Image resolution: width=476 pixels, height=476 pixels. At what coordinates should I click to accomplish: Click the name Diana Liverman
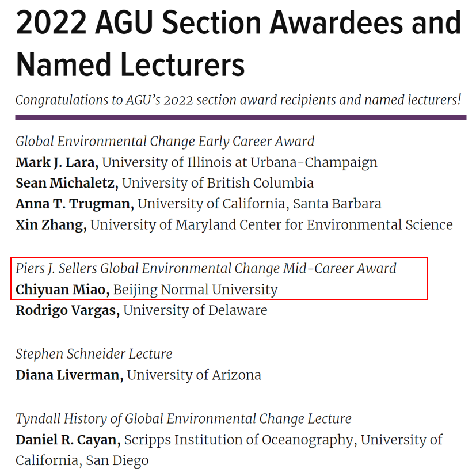[x=69, y=375]
